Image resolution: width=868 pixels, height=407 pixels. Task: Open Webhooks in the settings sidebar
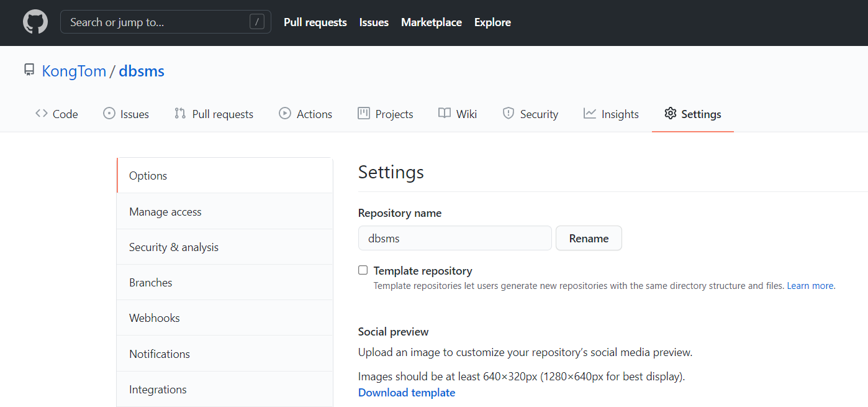[x=225, y=318]
